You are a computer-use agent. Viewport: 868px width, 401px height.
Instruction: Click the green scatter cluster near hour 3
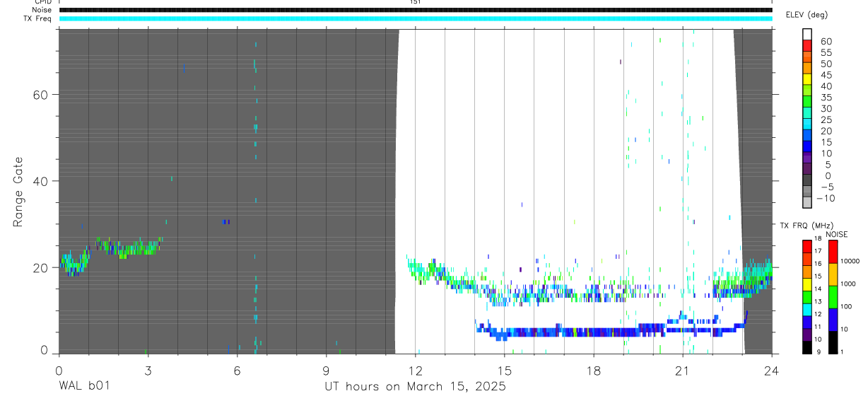tap(127, 248)
